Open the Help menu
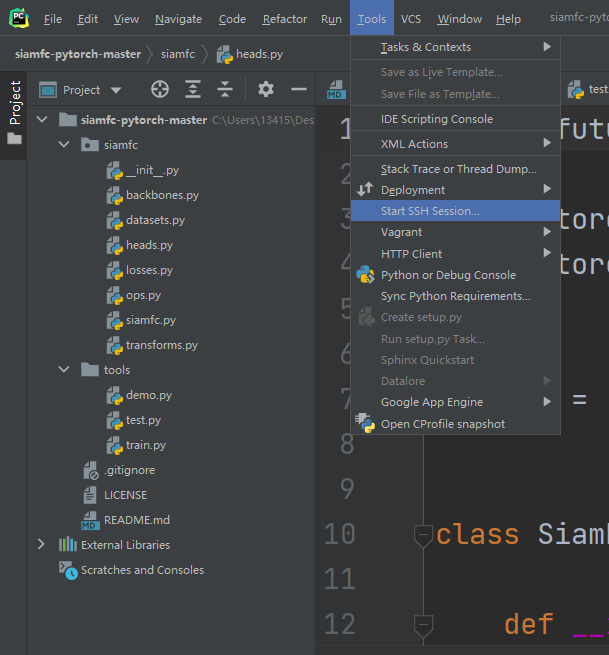The height and width of the screenshot is (655, 609). point(508,19)
